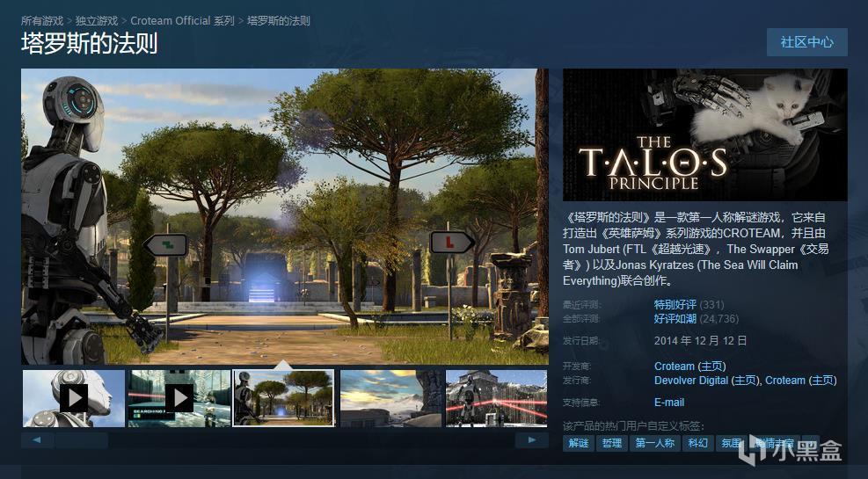
Task: Click the 该产品的热门用户自定义标签 label
Action: click(633, 426)
